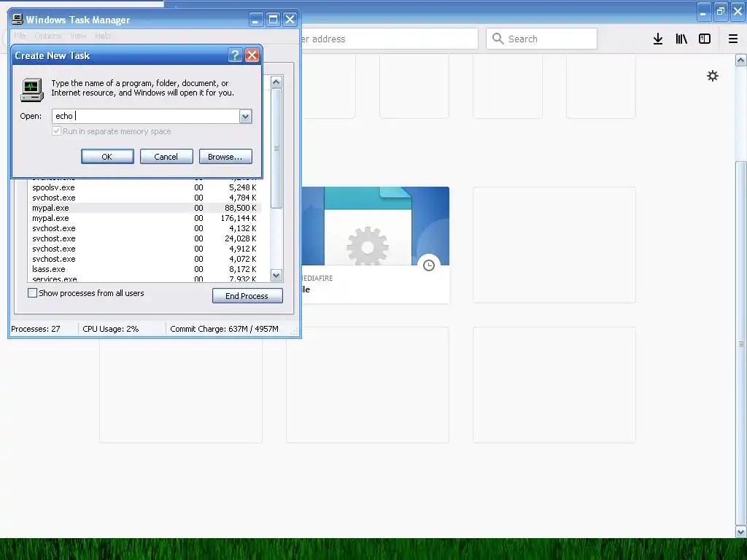Screen dimensions: 747x560
Task: Open the browser Downloads arrow icon
Action: (658, 39)
